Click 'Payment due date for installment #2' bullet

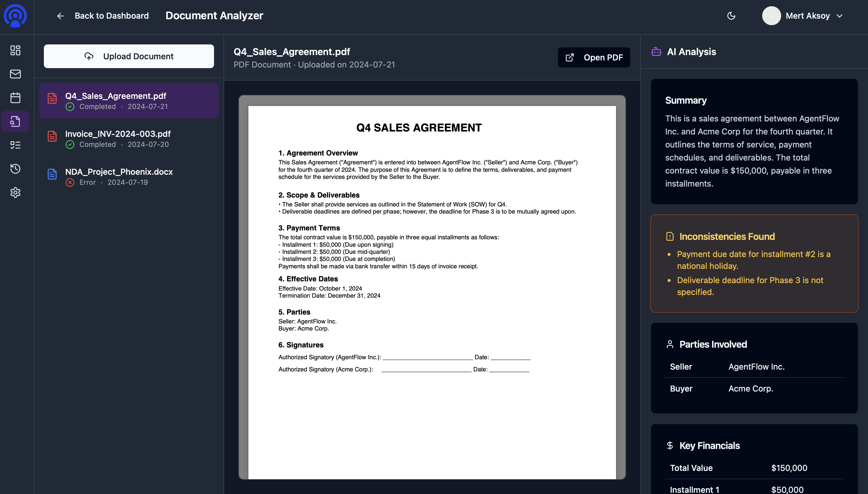pos(753,260)
